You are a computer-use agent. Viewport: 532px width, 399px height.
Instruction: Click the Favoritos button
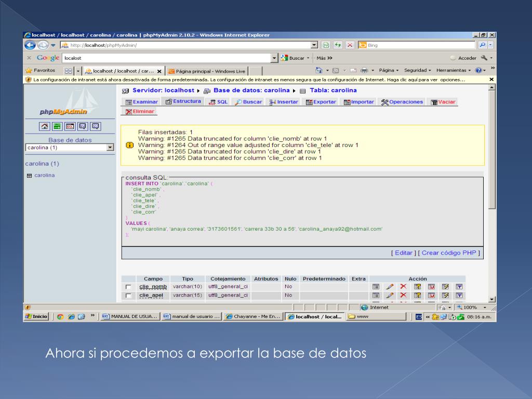pos(41,70)
